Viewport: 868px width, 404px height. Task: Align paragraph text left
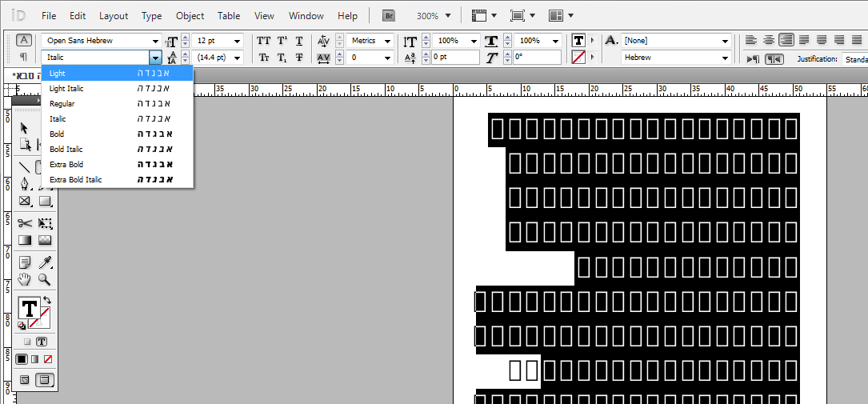tap(750, 40)
